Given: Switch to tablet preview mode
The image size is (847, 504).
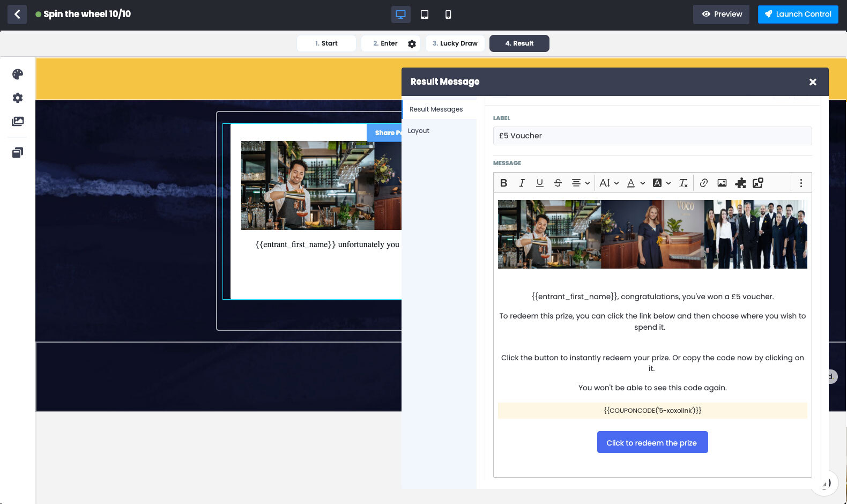Looking at the screenshot, I should pyautogui.click(x=425, y=14).
